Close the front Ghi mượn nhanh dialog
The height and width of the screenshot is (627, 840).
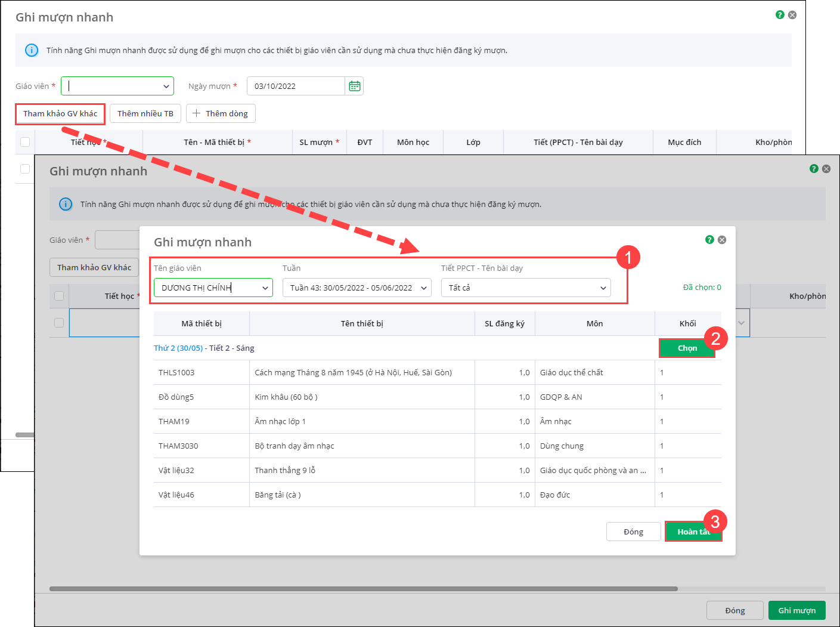pyautogui.click(x=722, y=240)
